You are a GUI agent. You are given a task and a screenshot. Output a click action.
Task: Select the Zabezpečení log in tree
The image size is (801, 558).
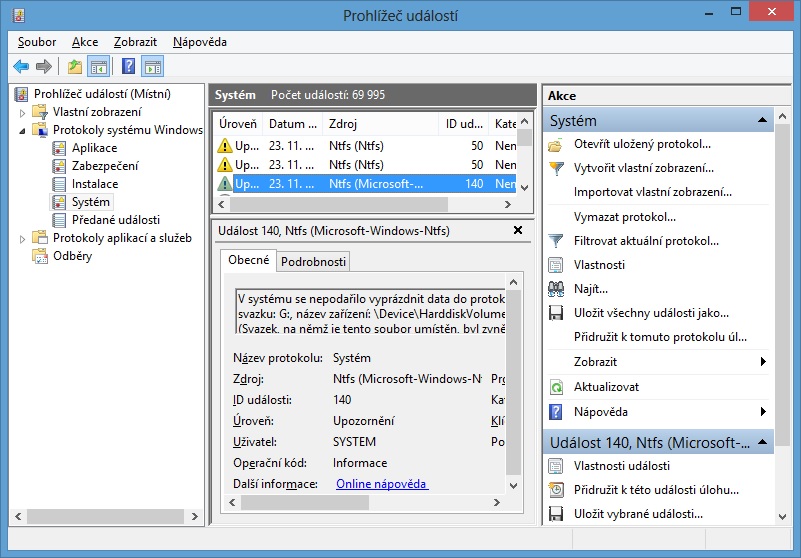104,166
